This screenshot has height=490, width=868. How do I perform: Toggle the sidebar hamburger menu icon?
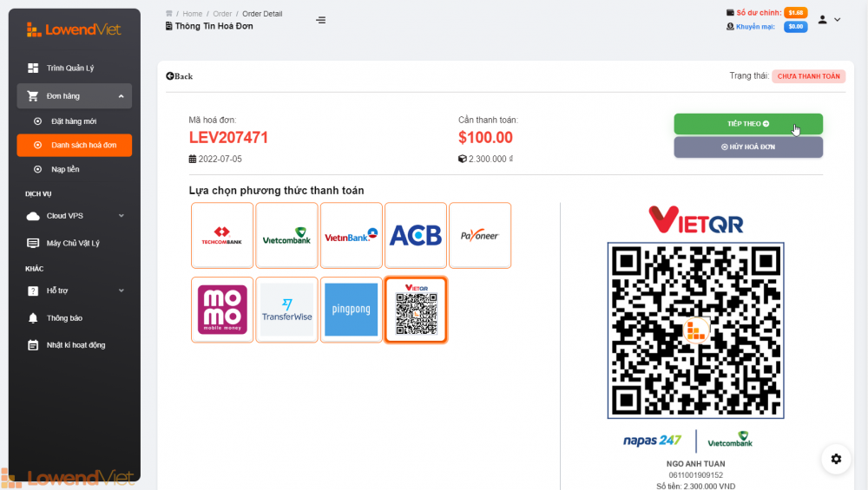[x=320, y=20]
